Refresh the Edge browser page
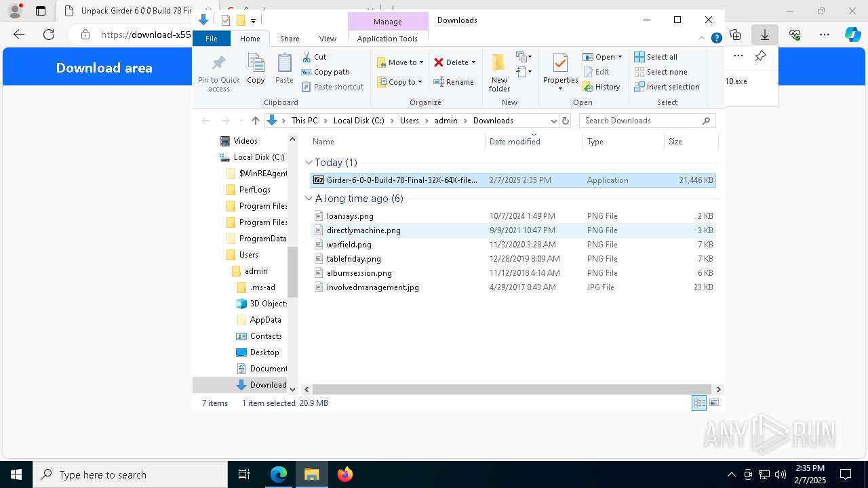868x488 pixels. (x=48, y=35)
